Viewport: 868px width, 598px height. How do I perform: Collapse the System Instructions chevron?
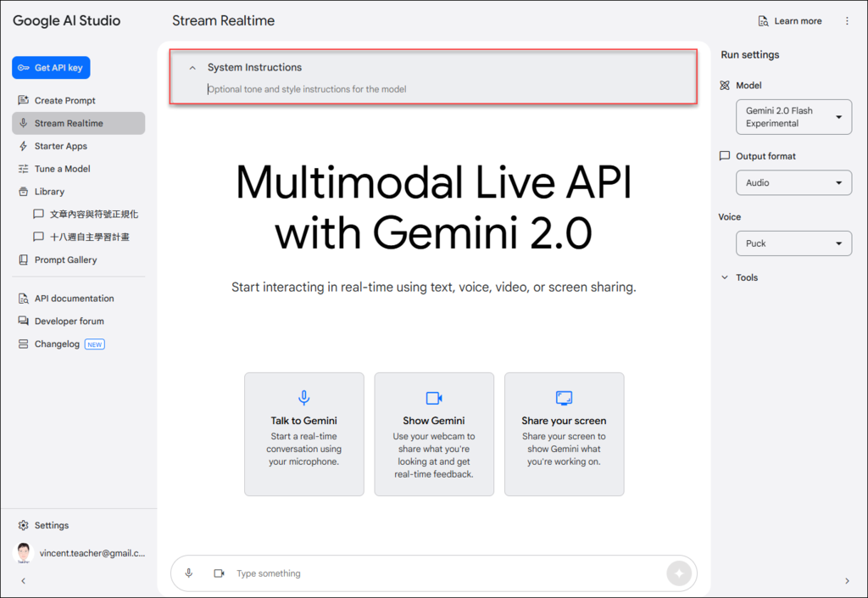point(192,68)
